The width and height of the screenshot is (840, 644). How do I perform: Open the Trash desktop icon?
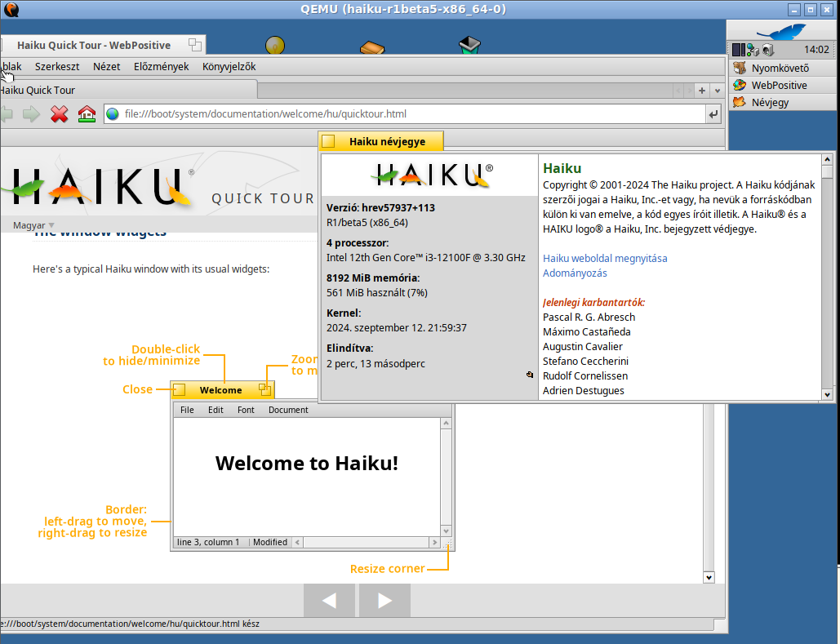point(470,45)
